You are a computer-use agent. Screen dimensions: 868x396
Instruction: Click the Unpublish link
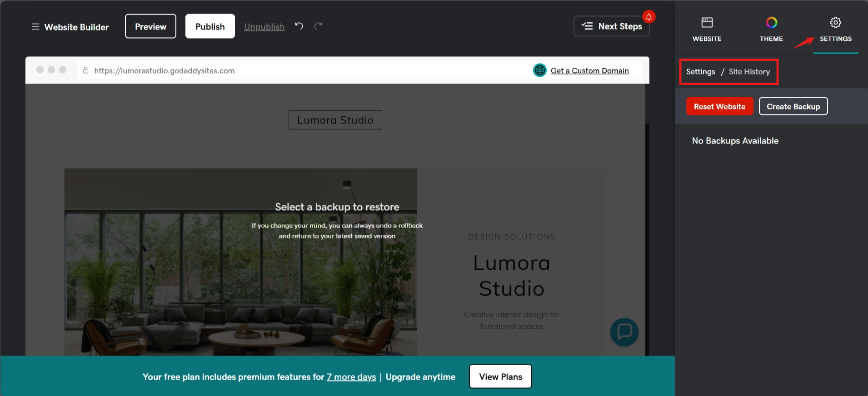[x=264, y=27]
